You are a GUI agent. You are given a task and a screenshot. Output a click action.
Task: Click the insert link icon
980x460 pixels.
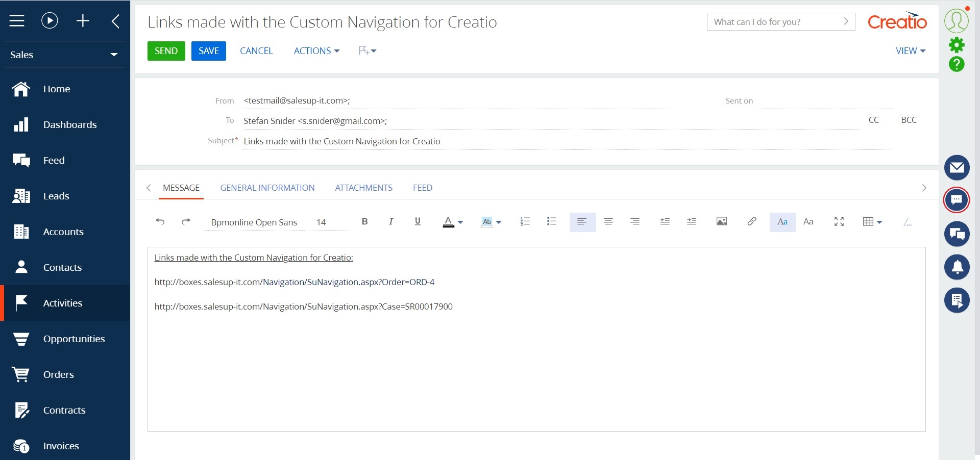[x=752, y=221]
